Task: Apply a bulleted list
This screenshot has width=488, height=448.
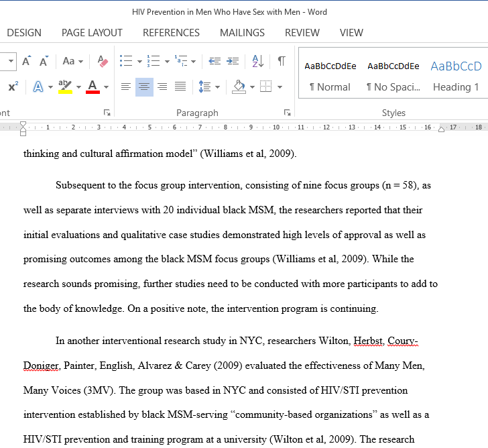Action: [126, 61]
